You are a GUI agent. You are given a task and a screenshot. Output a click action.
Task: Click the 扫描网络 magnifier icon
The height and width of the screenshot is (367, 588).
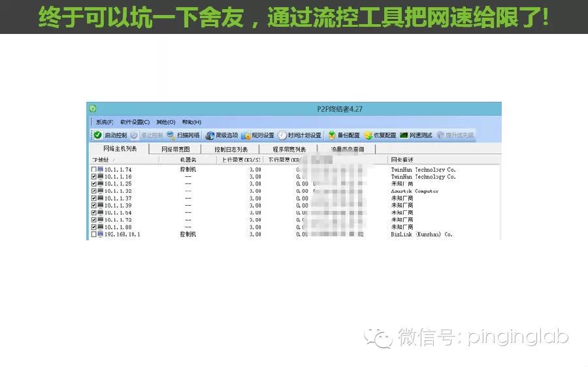tap(171, 135)
